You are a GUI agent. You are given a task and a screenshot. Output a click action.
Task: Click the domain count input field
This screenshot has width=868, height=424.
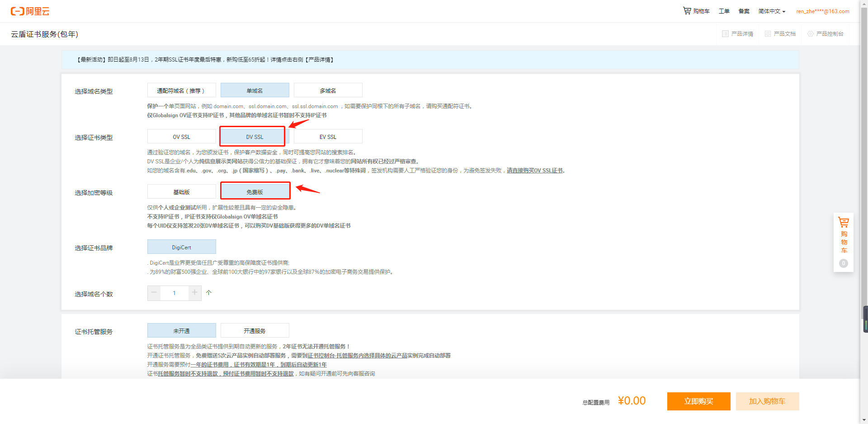pos(174,293)
